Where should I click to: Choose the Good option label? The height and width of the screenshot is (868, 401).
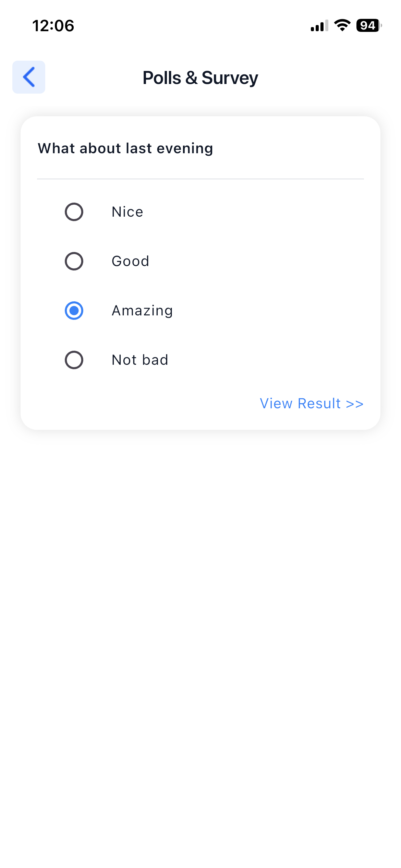[131, 261]
